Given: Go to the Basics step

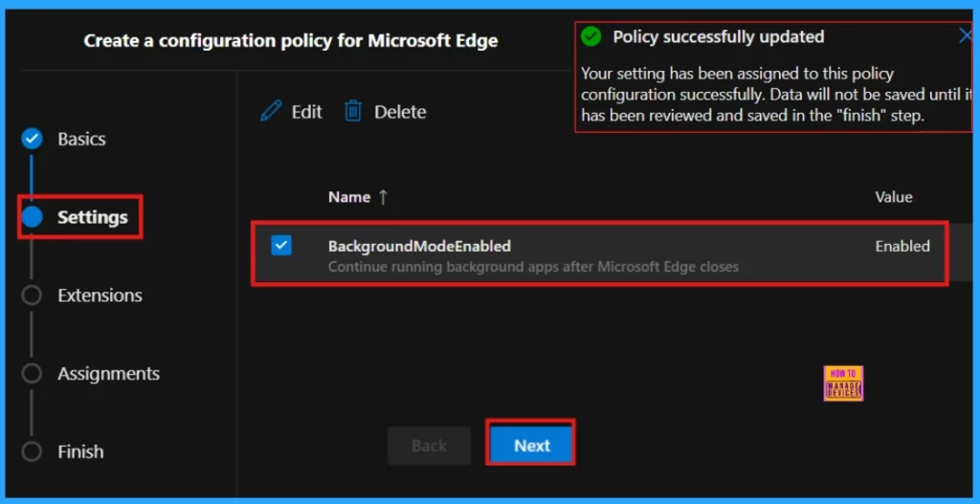Looking at the screenshot, I should coord(82,140).
